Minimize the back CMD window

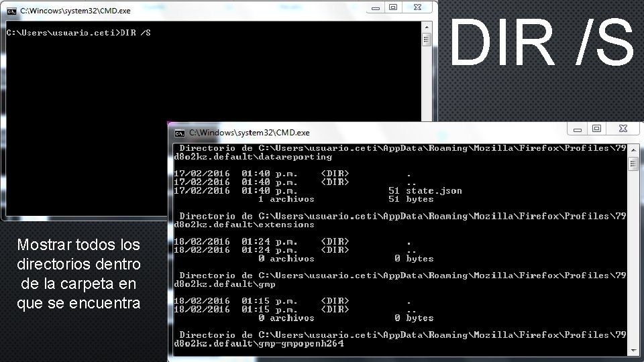coord(376,7)
